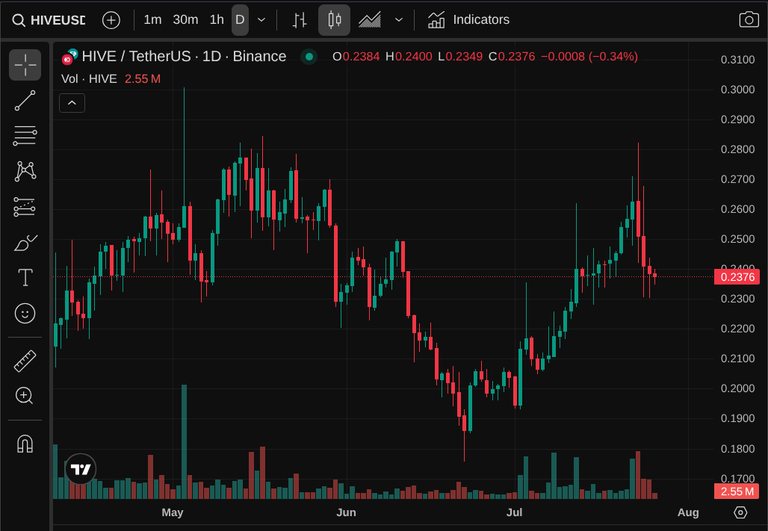Click the add symbol plus button
The width and height of the screenshot is (768, 531).
(x=111, y=20)
